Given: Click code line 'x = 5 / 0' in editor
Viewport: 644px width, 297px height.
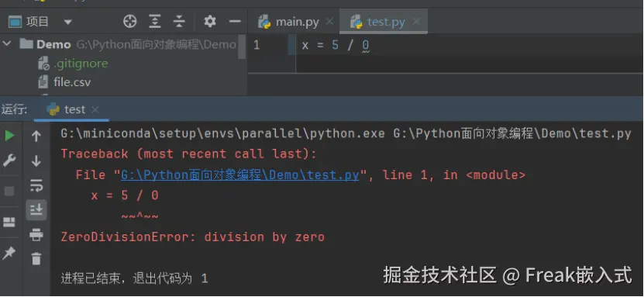Looking at the screenshot, I should (x=336, y=45).
